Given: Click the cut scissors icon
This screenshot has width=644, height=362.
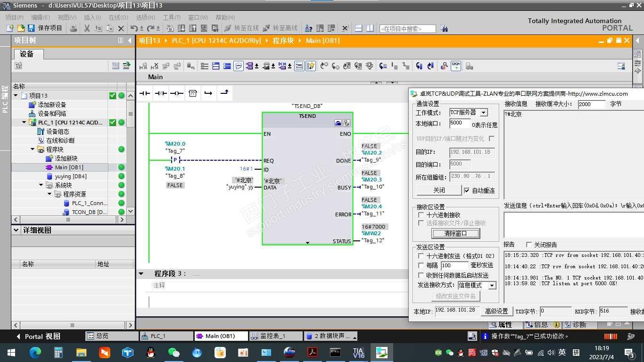Looking at the screenshot, I should click(87, 28).
